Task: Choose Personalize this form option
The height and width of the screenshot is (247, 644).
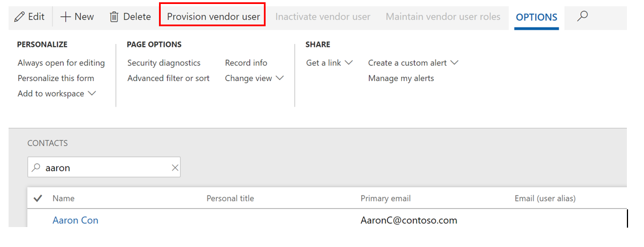Action: (56, 78)
